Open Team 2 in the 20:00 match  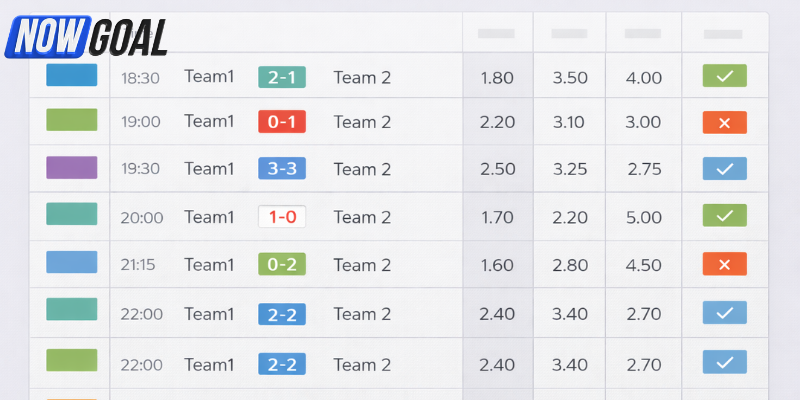362,217
